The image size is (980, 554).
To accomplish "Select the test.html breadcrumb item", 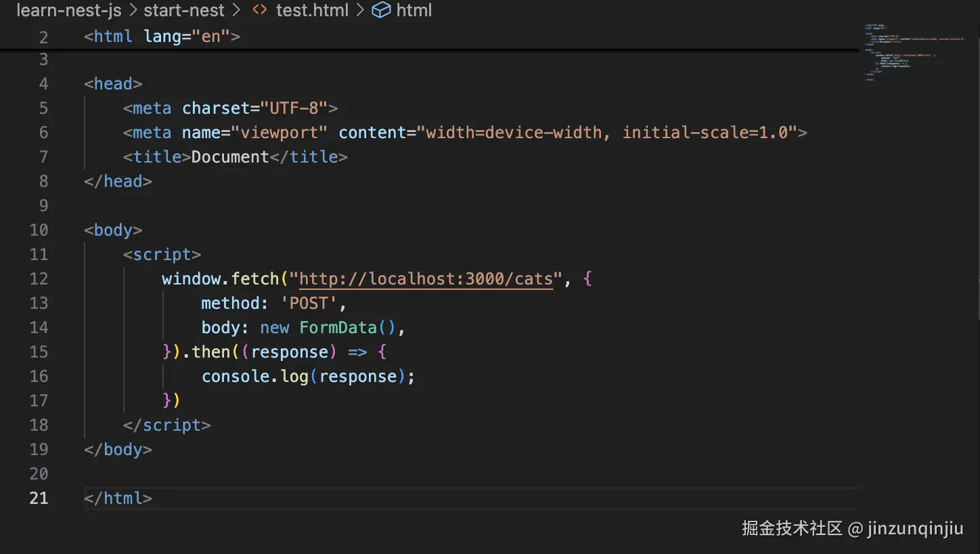I will coord(312,11).
